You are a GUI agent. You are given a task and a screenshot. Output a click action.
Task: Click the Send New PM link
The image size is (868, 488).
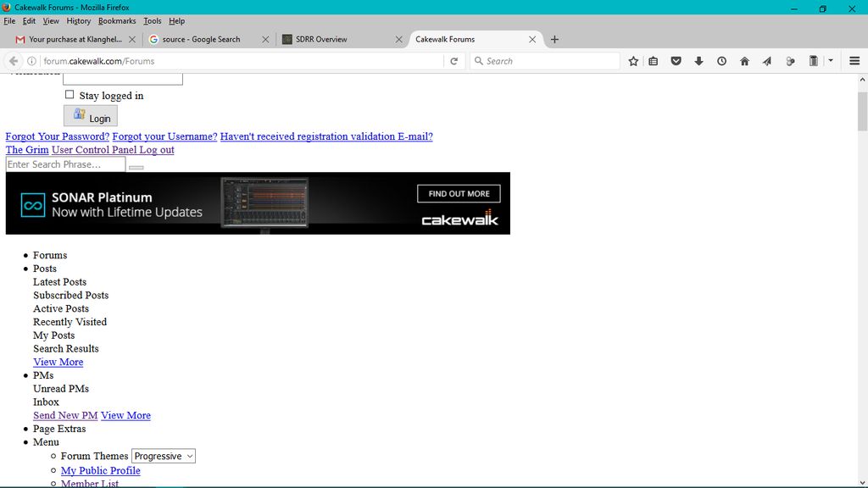[65, 415]
